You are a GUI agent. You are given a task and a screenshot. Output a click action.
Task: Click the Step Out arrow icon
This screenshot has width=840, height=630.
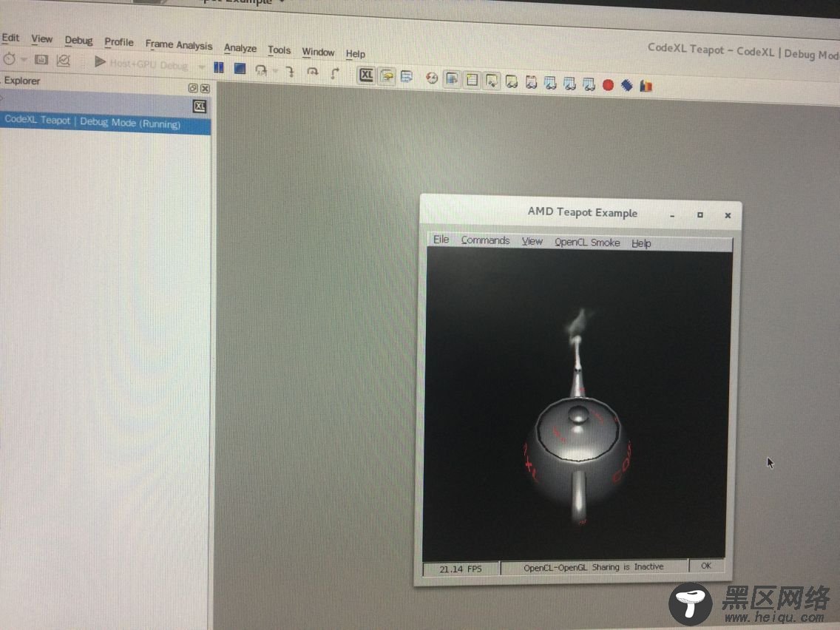[335, 73]
